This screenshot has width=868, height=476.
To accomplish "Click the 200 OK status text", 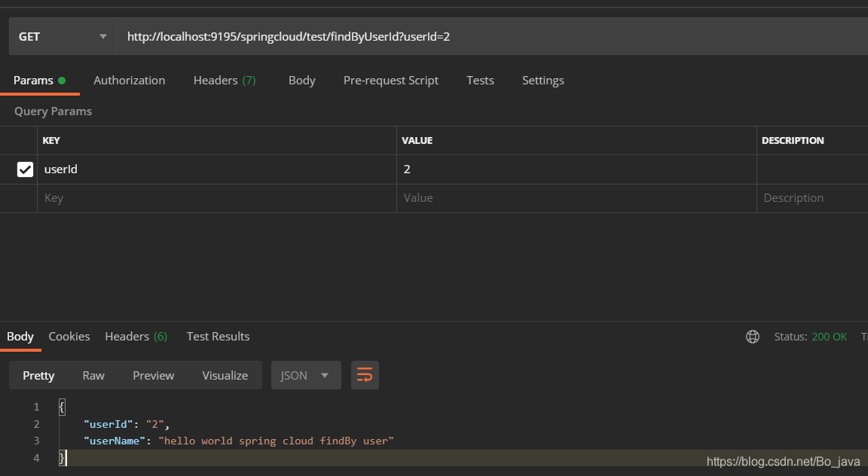I will coord(830,337).
